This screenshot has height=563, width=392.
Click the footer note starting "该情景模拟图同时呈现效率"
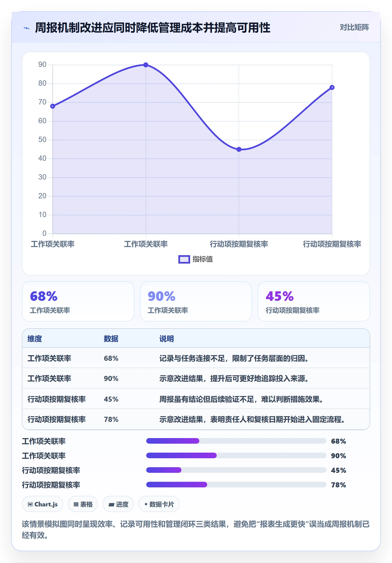click(196, 529)
